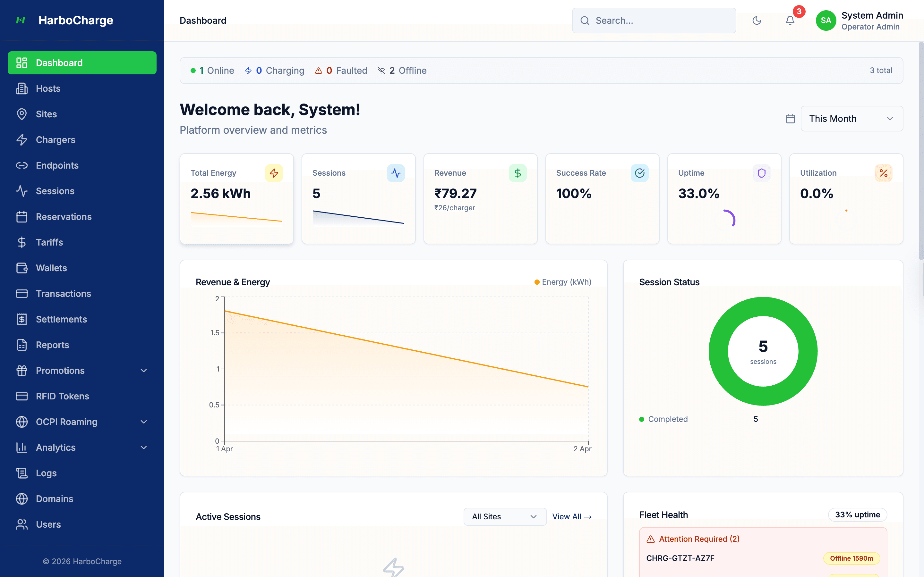This screenshot has height=577, width=924.
Task: Click the Tariffs dollar icon
Action: [22, 242]
